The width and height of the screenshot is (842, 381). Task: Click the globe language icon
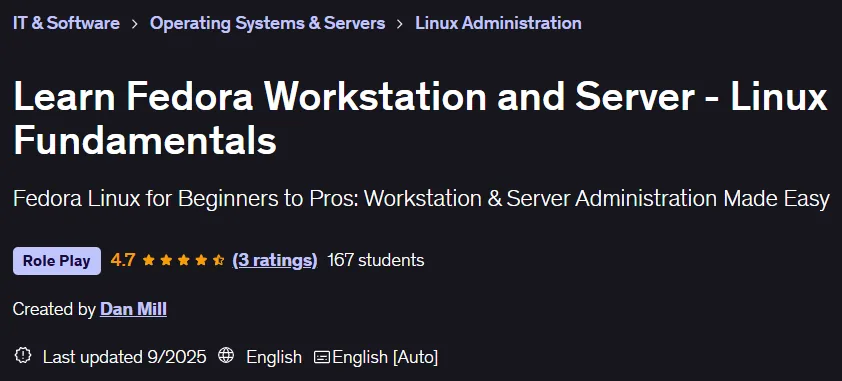[226, 356]
